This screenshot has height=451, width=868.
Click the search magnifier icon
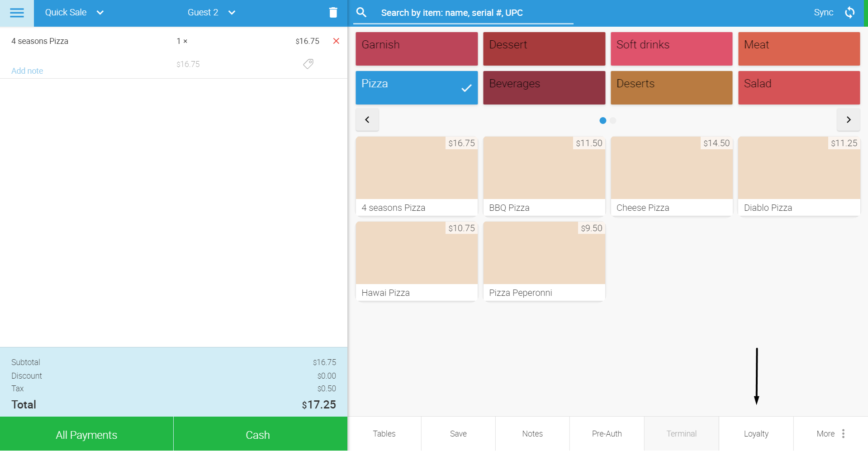pos(361,13)
